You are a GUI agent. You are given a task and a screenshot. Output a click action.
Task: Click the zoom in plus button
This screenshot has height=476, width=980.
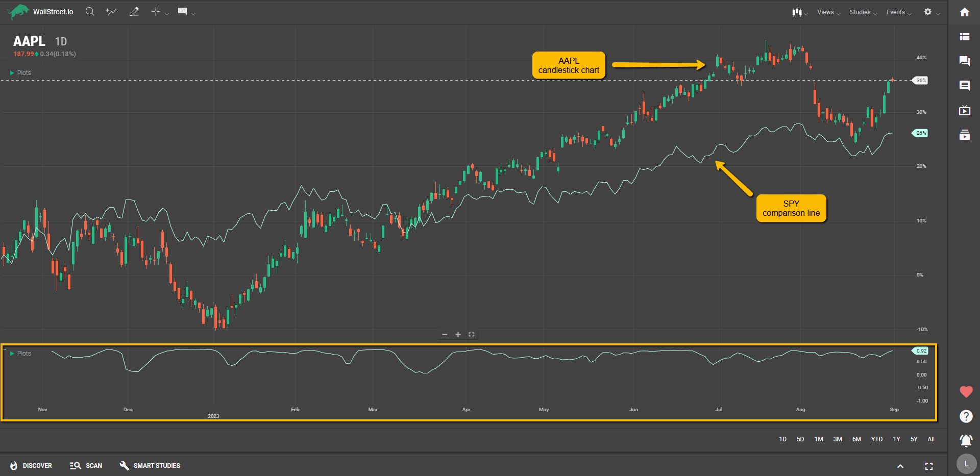pos(458,335)
